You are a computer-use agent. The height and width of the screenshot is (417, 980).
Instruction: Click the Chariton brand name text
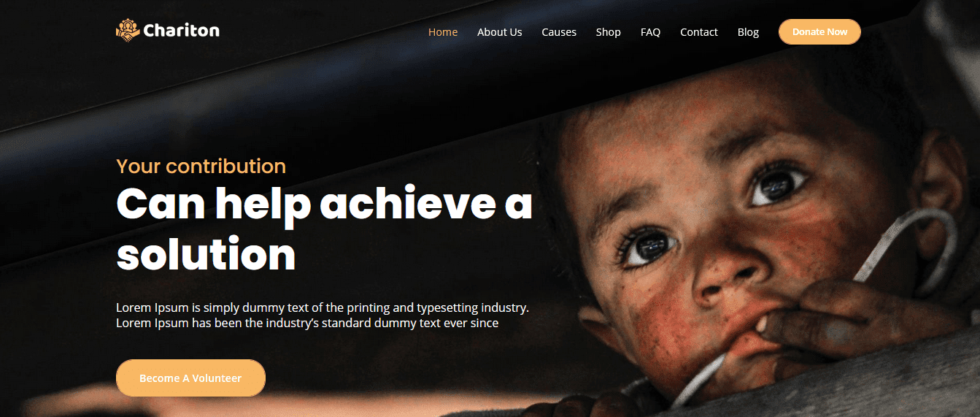point(182,31)
